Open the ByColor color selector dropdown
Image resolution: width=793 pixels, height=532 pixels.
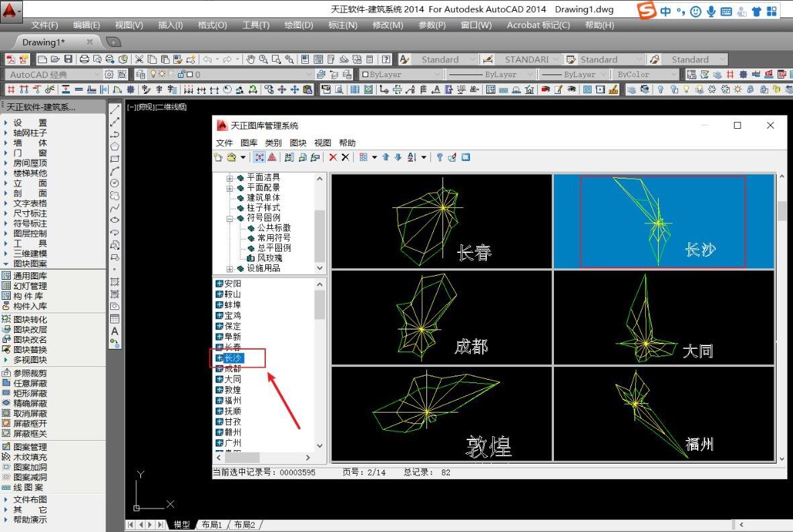pos(675,74)
